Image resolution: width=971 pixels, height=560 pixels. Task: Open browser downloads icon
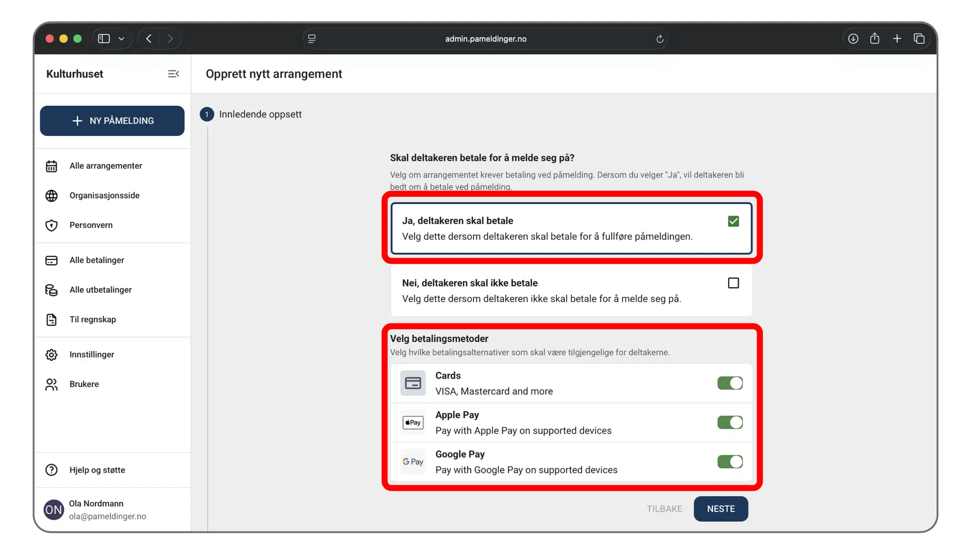pos(853,39)
